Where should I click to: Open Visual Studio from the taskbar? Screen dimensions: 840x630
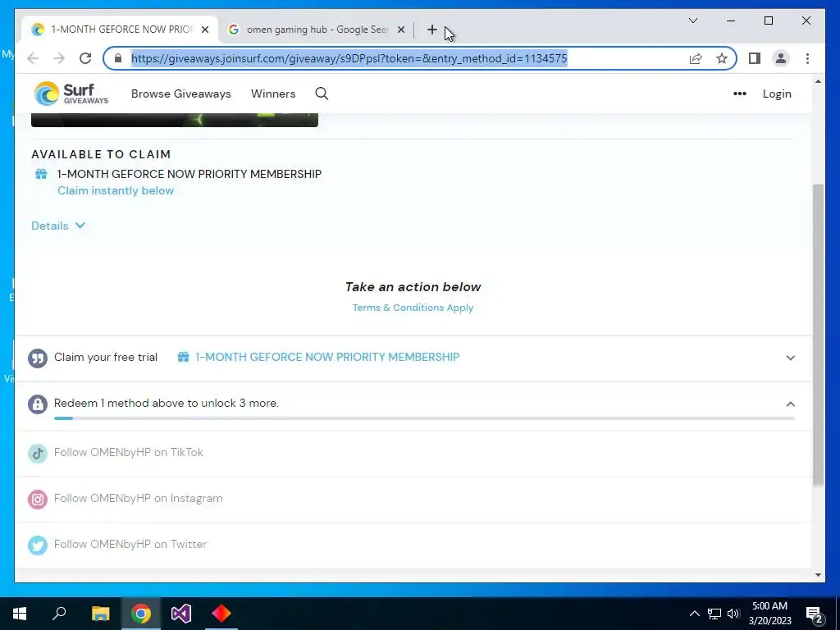[x=181, y=614]
